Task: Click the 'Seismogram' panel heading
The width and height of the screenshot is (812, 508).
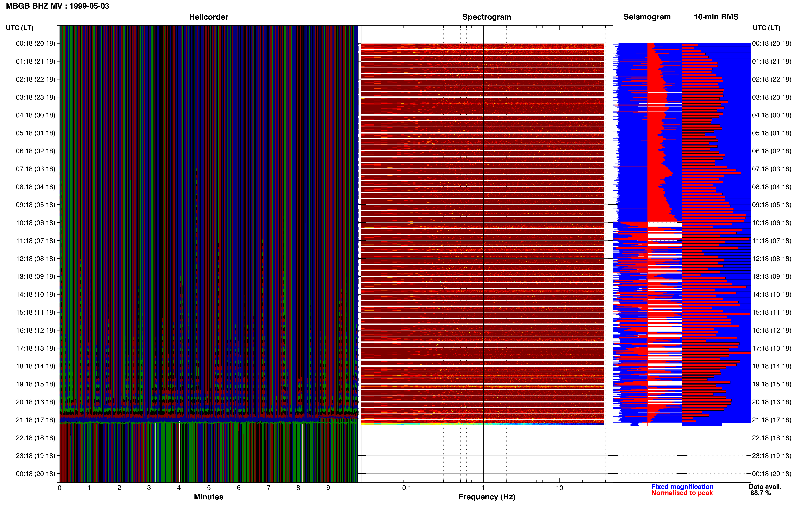Action: pos(647,17)
